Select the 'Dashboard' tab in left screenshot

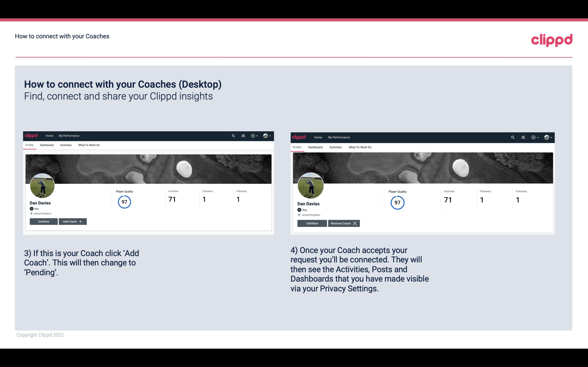pos(47,145)
